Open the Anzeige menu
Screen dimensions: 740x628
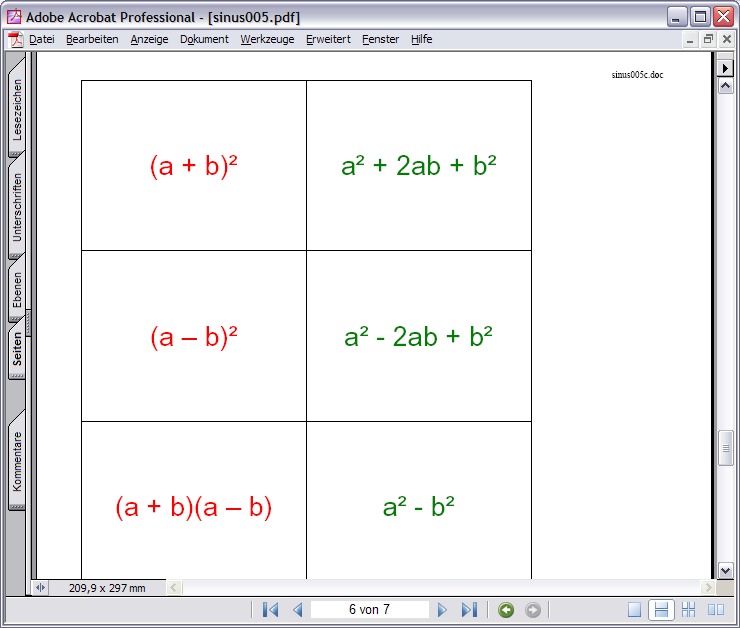click(x=149, y=39)
